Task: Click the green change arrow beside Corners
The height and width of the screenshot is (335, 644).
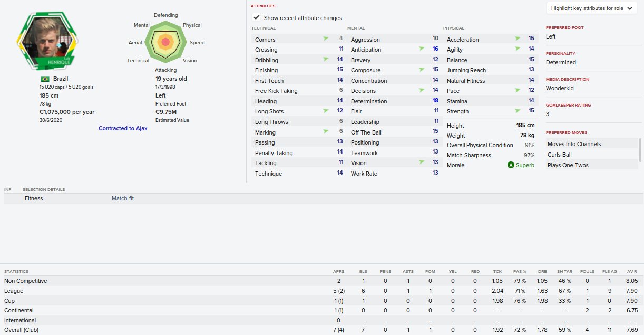Action: [326, 39]
